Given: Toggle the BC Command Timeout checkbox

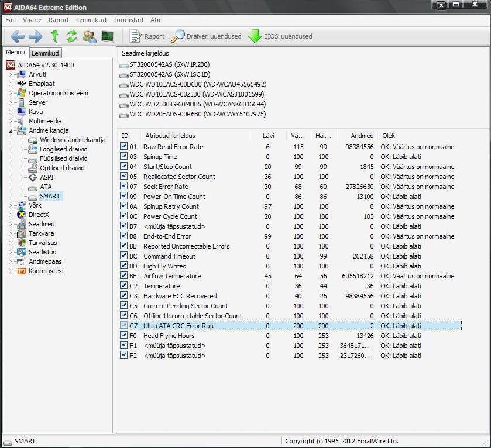Looking at the screenshot, I should [123, 256].
